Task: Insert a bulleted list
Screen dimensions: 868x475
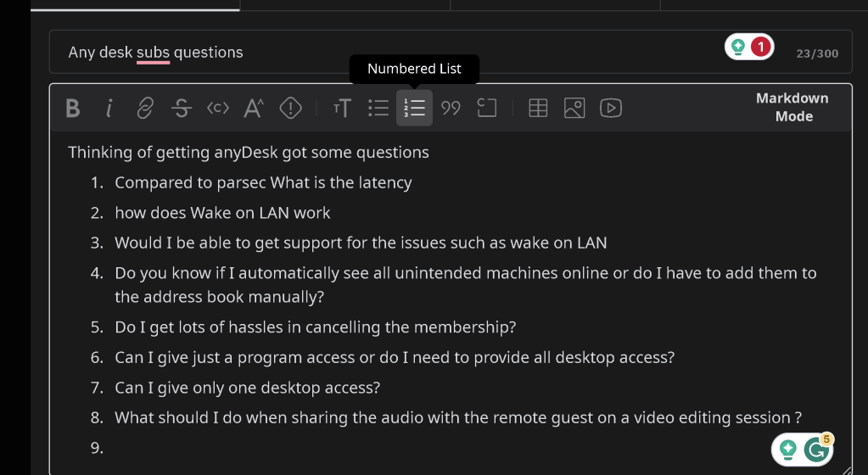Action: click(378, 108)
